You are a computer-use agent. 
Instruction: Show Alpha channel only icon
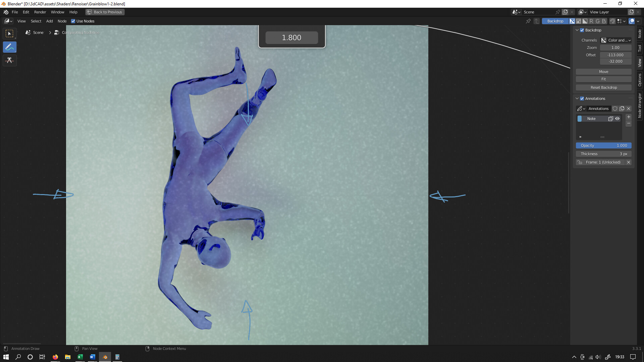point(585,21)
